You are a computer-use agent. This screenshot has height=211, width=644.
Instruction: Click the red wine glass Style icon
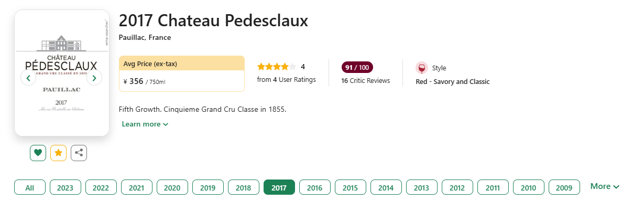(422, 68)
